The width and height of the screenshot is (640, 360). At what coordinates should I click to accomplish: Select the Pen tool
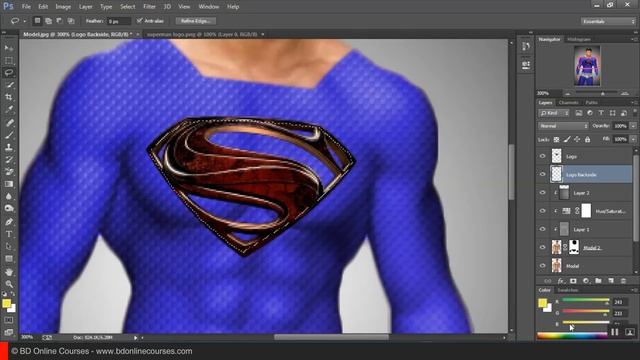(9, 222)
